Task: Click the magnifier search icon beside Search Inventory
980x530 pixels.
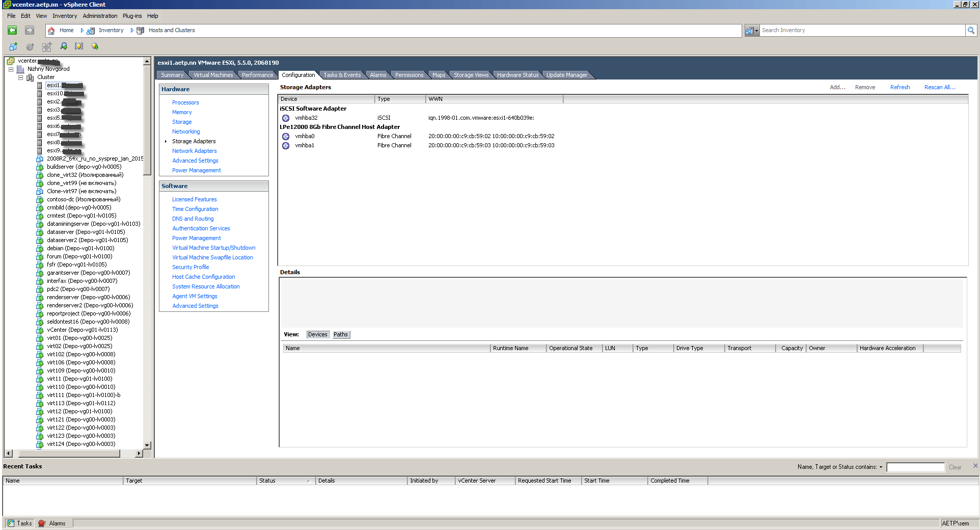Action: (971, 31)
